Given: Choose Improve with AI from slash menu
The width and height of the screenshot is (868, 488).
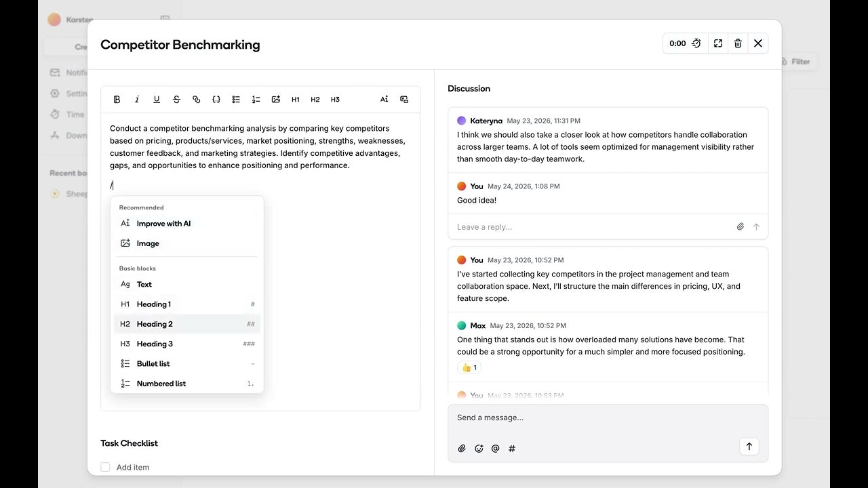Looking at the screenshot, I should pos(187,224).
